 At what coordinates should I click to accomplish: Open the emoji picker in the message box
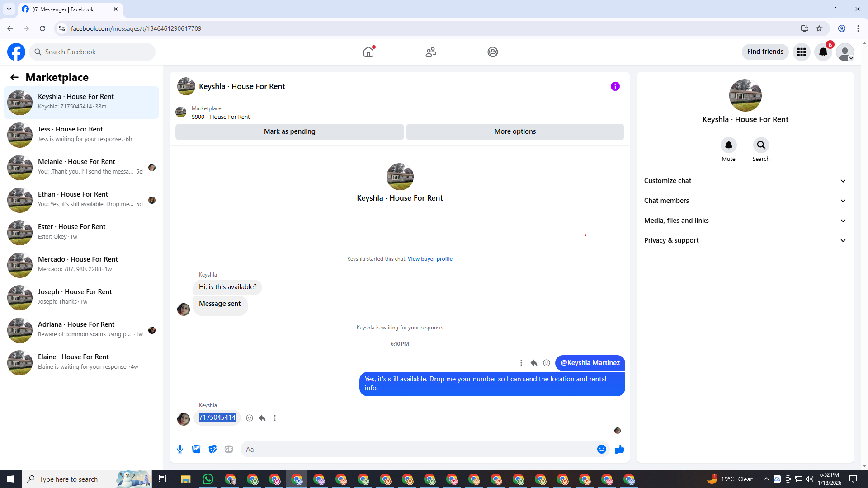(x=601, y=449)
